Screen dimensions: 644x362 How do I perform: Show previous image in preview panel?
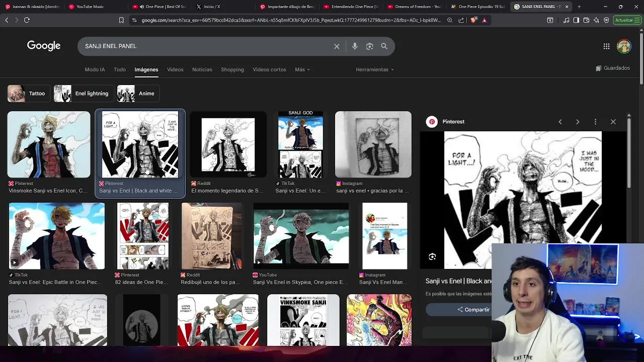[x=560, y=122]
